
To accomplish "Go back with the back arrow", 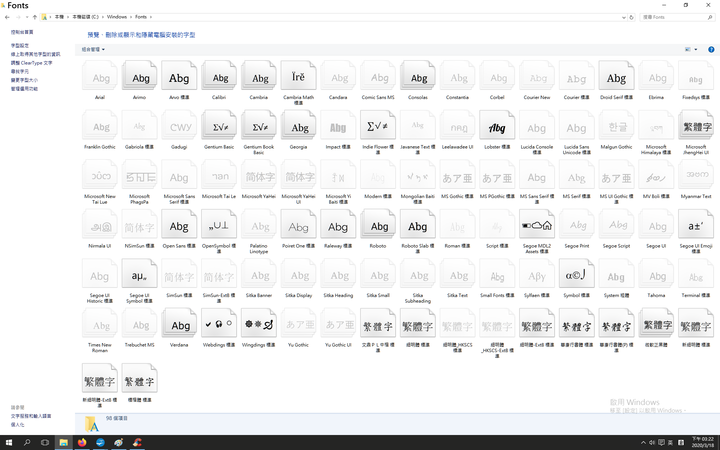I will (7, 17).
